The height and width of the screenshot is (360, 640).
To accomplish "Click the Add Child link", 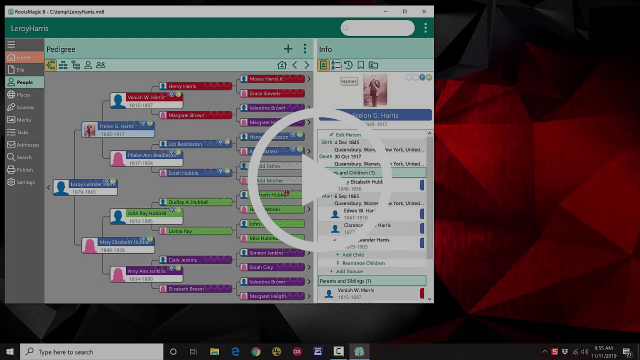I will pos(353,255).
